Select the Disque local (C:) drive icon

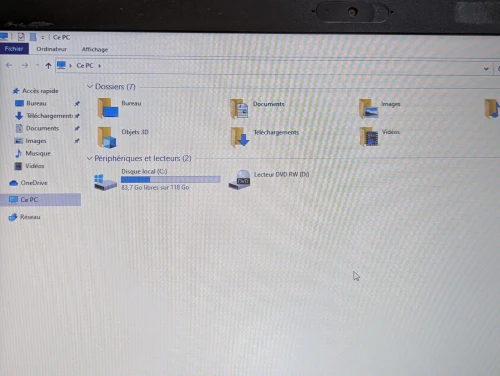(105, 182)
